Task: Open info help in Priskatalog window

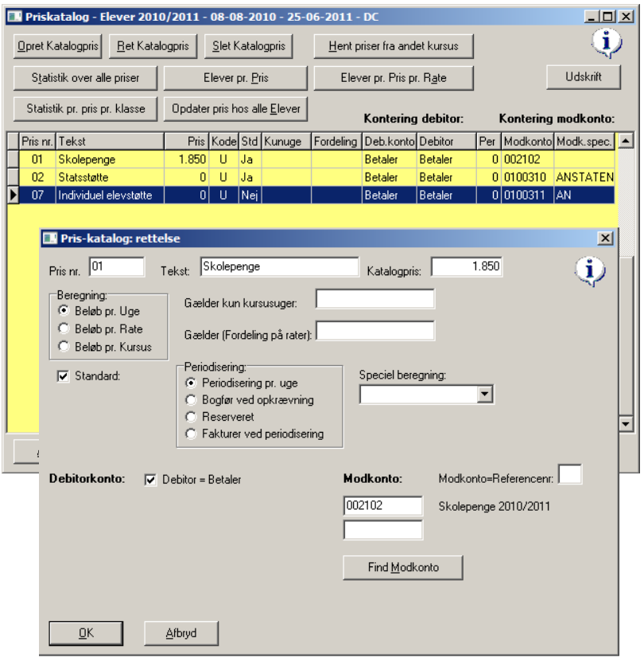Action: tap(607, 43)
